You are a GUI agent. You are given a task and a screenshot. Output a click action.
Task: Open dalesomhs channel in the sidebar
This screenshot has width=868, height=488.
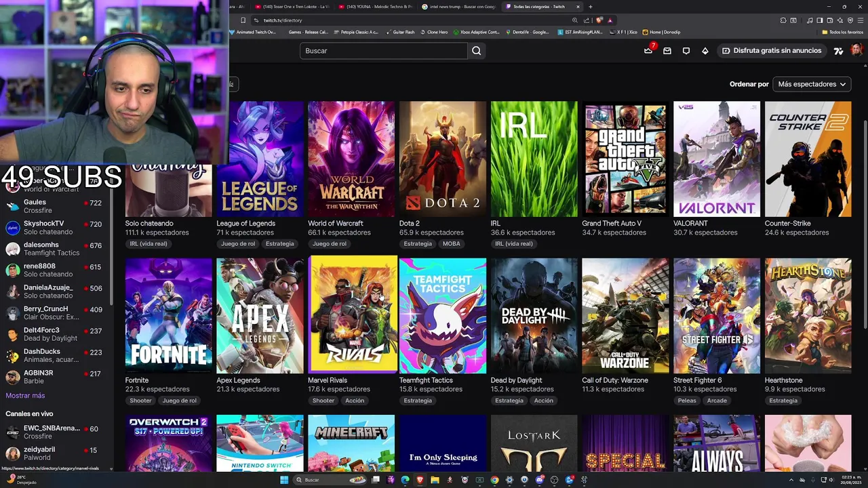54,249
